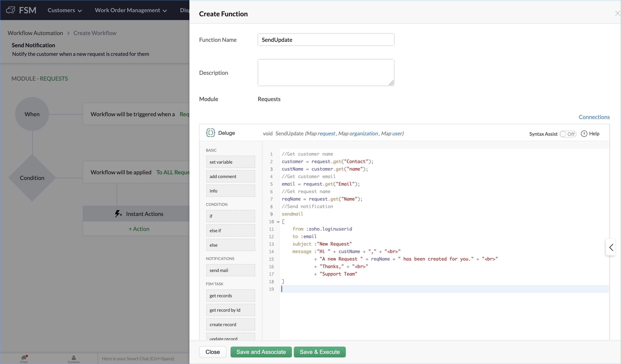Image resolution: width=621 pixels, height=364 pixels.
Task: Click the Workflow Automation breadcrumb
Action: [x=35, y=33]
